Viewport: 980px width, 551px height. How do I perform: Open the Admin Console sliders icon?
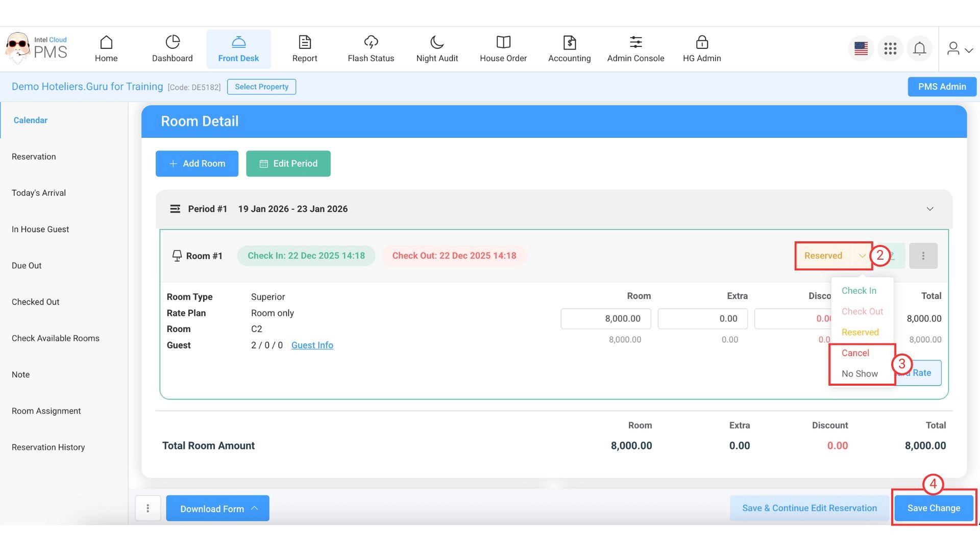(635, 42)
